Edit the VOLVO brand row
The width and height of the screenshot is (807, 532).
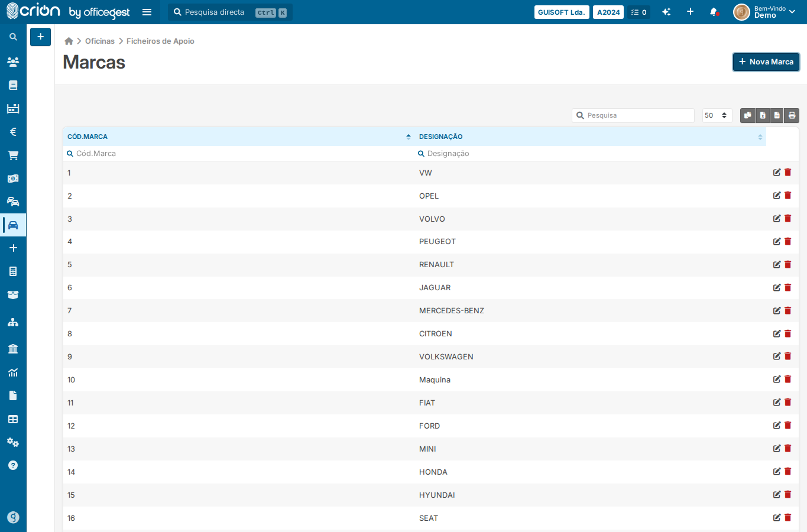click(x=777, y=219)
